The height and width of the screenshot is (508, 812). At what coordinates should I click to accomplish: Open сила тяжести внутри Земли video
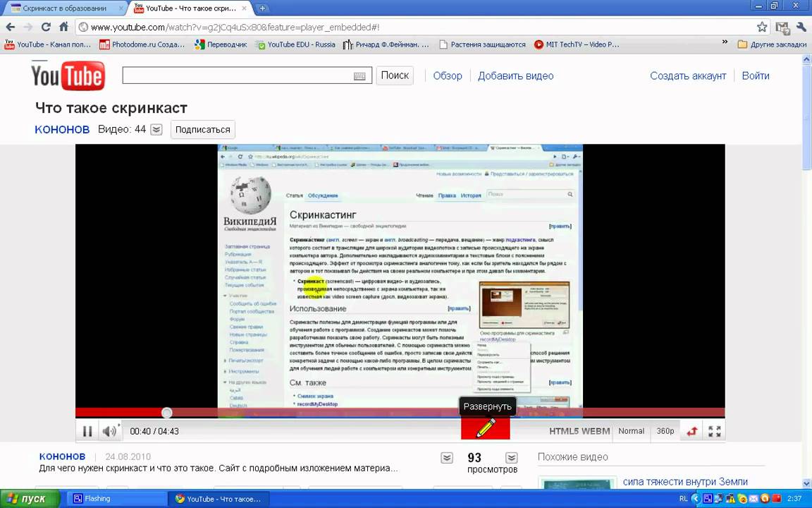pyautogui.click(x=685, y=482)
